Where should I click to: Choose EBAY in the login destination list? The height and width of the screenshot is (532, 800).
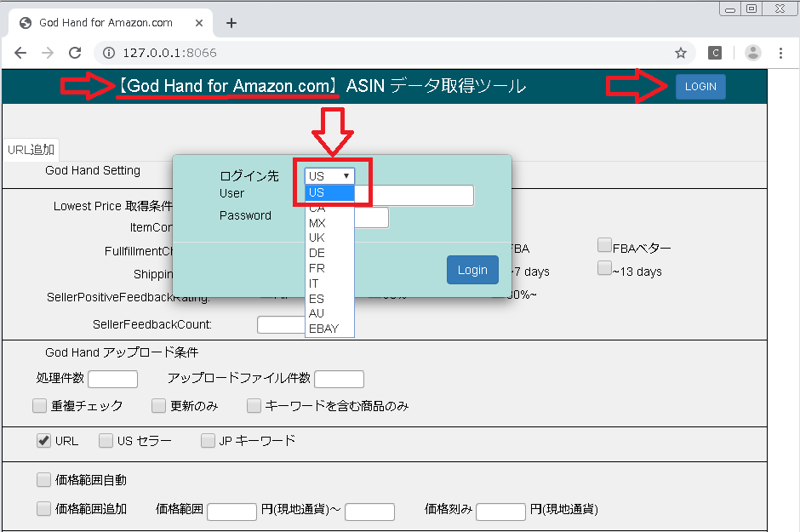(329, 329)
